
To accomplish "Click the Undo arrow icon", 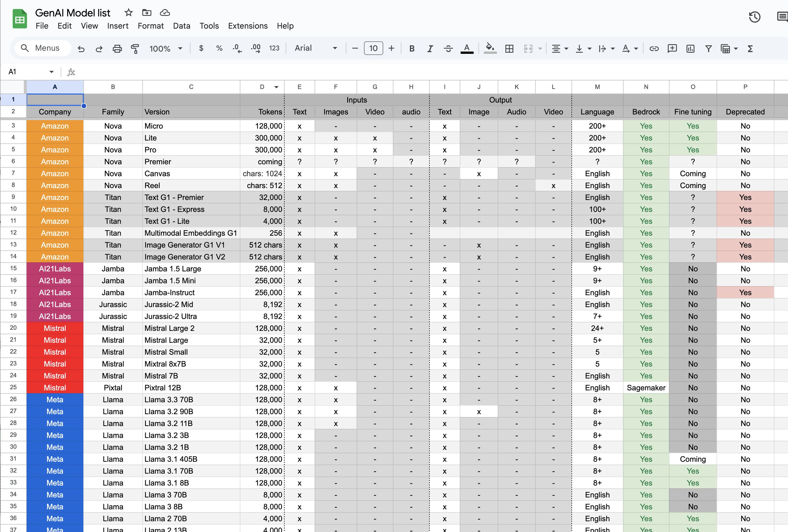I will pos(81,49).
